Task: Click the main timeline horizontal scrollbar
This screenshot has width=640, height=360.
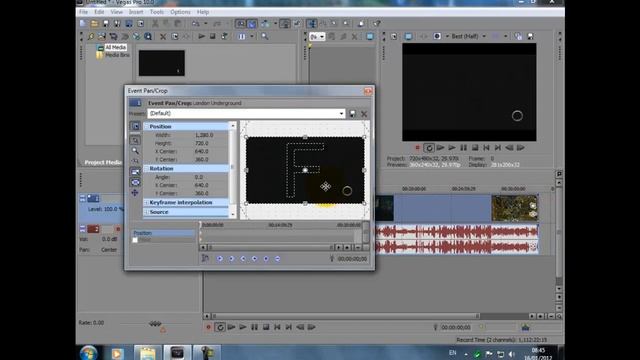Action: pos(345,316)
